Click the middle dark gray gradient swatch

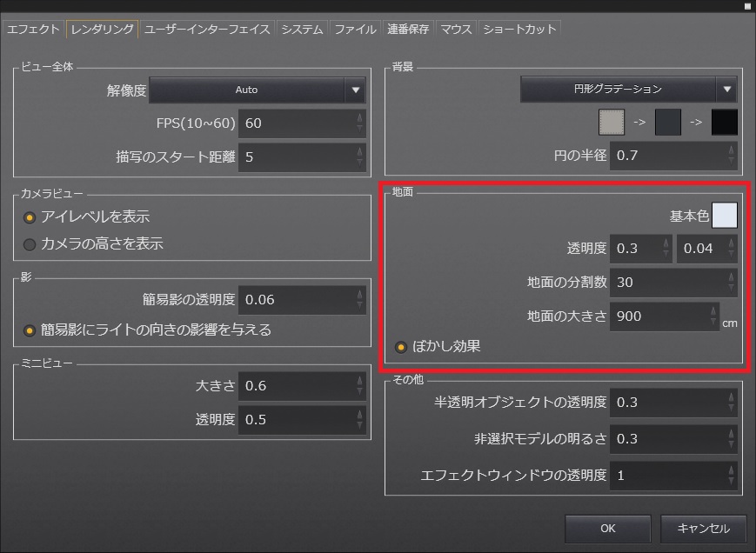point(667,123)
